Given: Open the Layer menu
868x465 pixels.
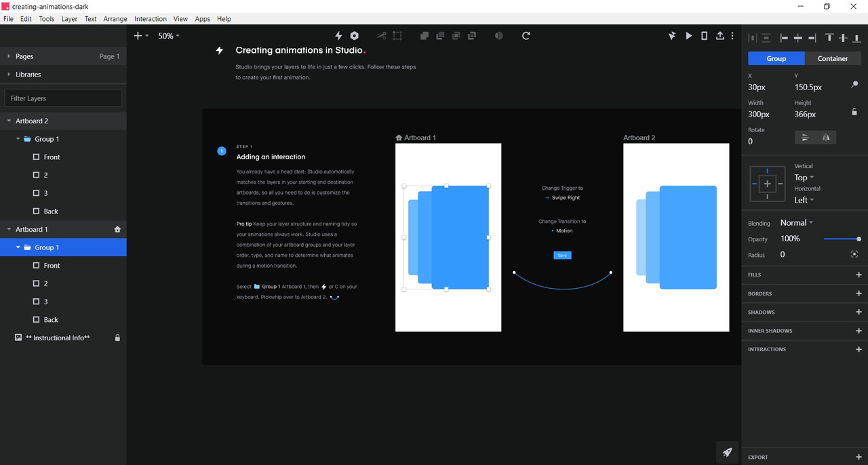Looking at the screenshot, I should coord(69,19).
